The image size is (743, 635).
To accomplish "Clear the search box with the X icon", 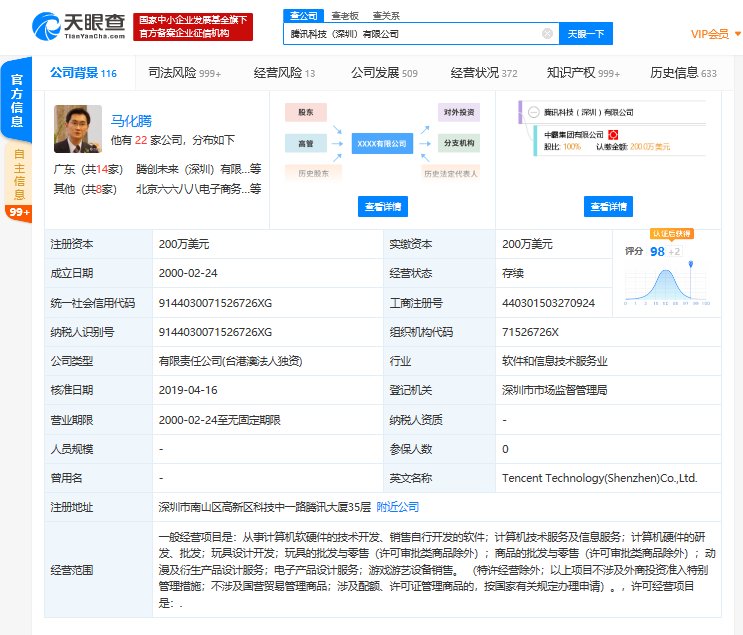I will pos(547,33).
